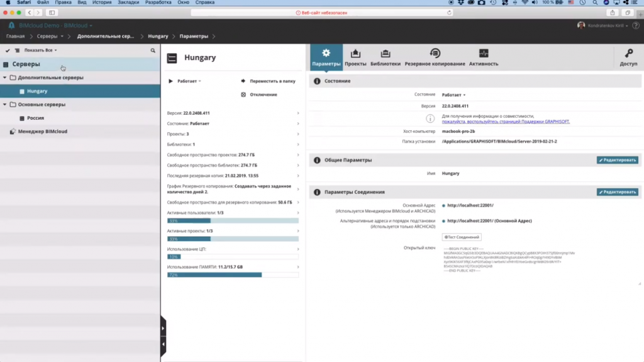Click Safari back navigation arrow
644x362 pixels.
point(29,13)
